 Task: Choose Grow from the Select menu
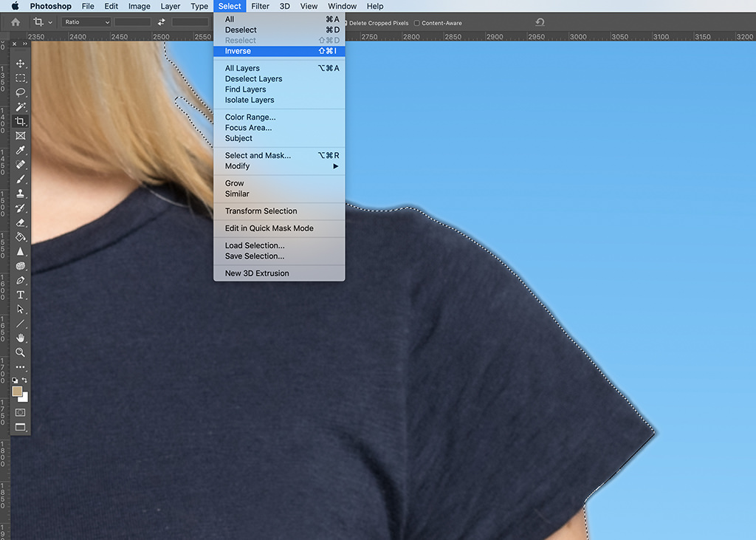(279, 183)
